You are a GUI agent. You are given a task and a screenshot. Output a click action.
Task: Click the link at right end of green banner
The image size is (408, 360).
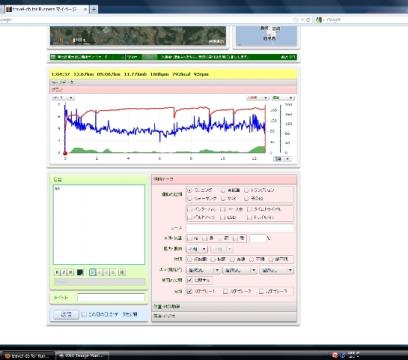[x=288, y=57]
